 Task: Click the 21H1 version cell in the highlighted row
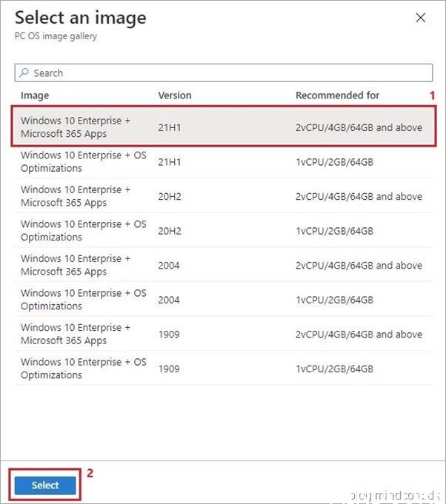pyautogui.click(x=170, y=127)
